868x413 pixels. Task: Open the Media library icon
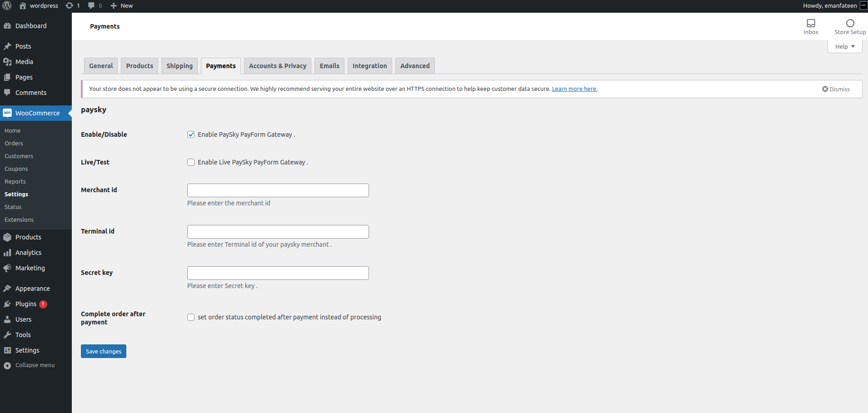[7, 62]
